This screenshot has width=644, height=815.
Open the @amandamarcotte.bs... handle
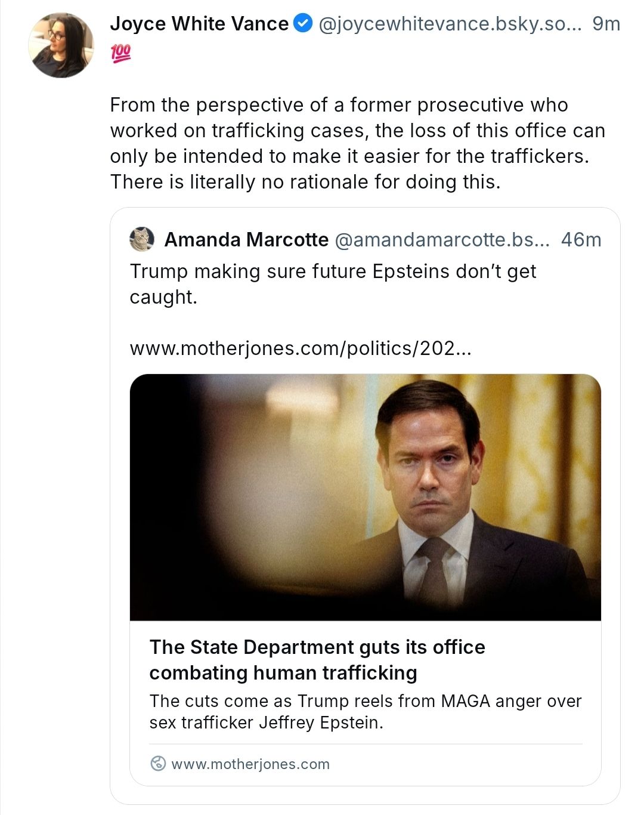tap(442, 240)
